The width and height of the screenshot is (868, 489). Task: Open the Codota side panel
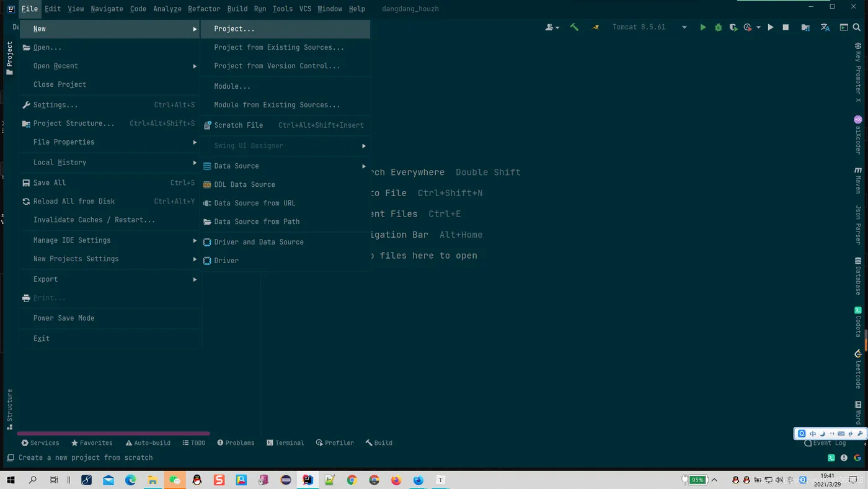point(858,321)
